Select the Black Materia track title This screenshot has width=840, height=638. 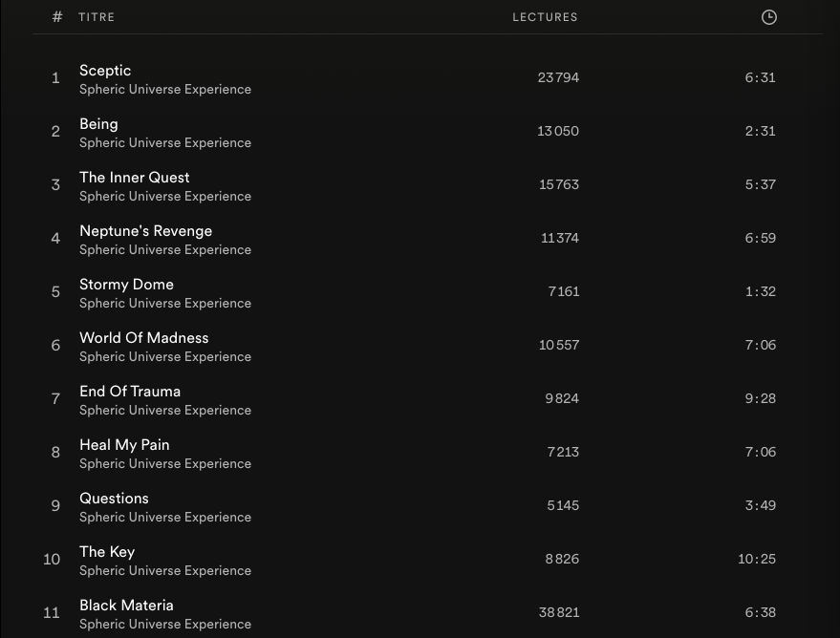(x=126, y=606)
